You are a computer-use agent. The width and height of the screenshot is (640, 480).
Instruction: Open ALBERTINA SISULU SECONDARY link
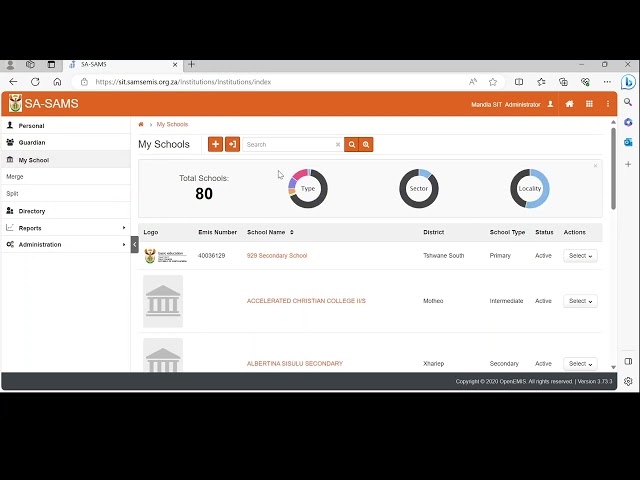coord(295,364)
